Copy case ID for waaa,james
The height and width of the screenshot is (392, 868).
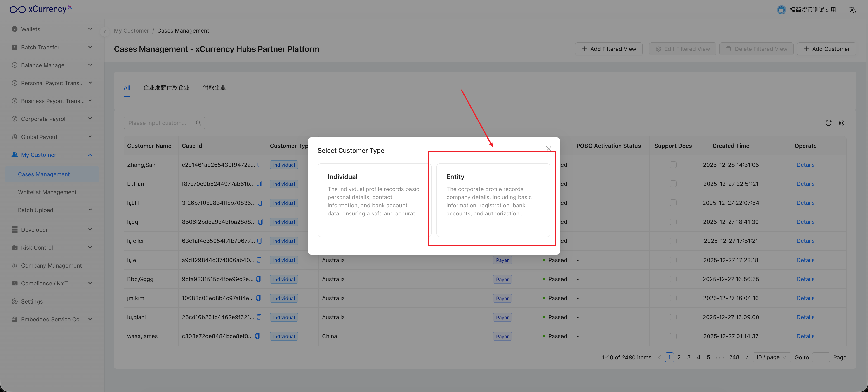point(257,336)
